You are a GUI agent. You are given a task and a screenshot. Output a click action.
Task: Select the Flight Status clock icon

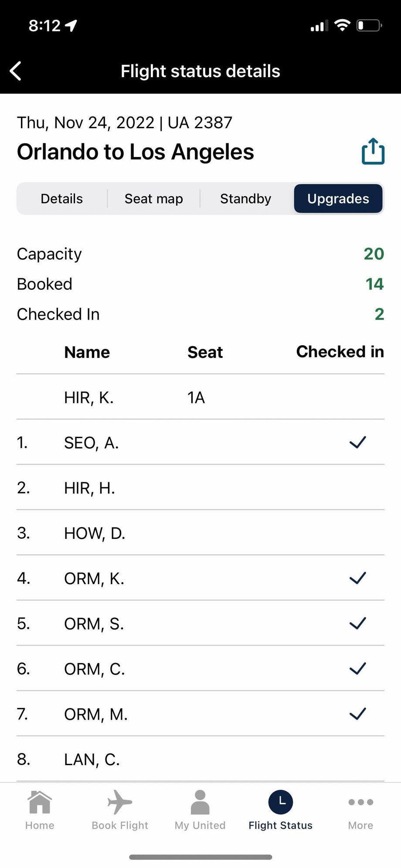point(281,802)
